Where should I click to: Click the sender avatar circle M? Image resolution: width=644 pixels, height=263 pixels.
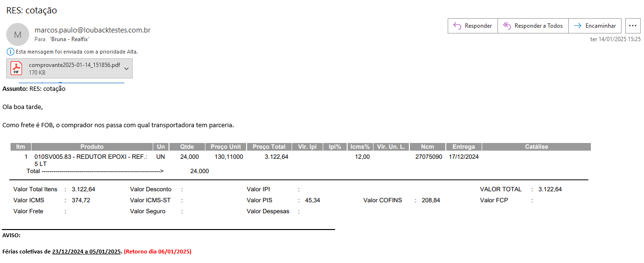18,34
